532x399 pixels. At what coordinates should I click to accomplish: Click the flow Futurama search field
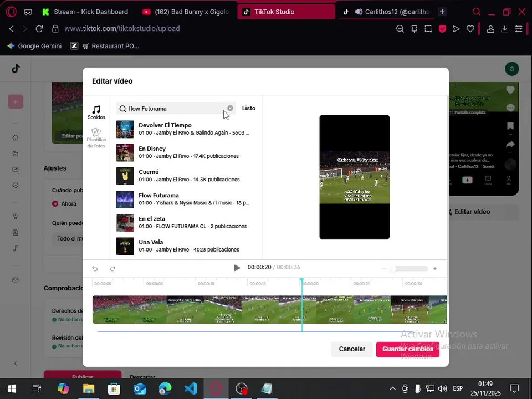tap(176, 109)
